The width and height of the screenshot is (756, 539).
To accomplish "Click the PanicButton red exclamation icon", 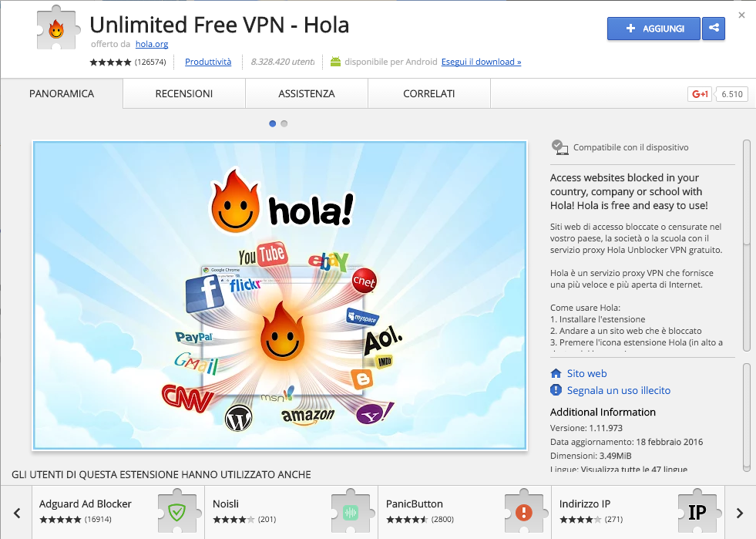I will pos(524,512).
